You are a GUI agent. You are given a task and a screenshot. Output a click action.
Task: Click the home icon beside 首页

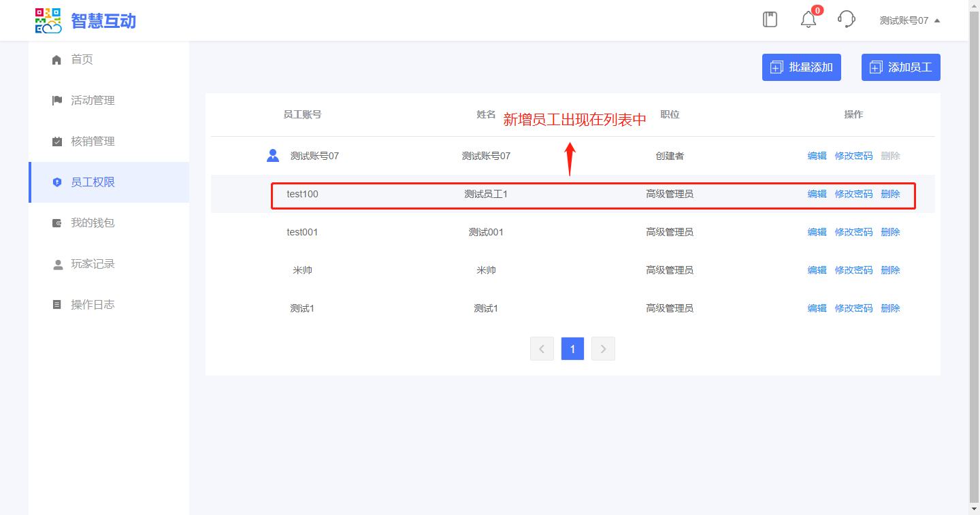[x=57, y=60]
